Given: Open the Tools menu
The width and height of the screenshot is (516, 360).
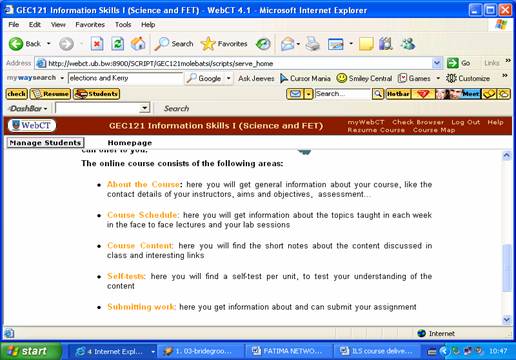Looking at the screenshot, I should (123, 25).
